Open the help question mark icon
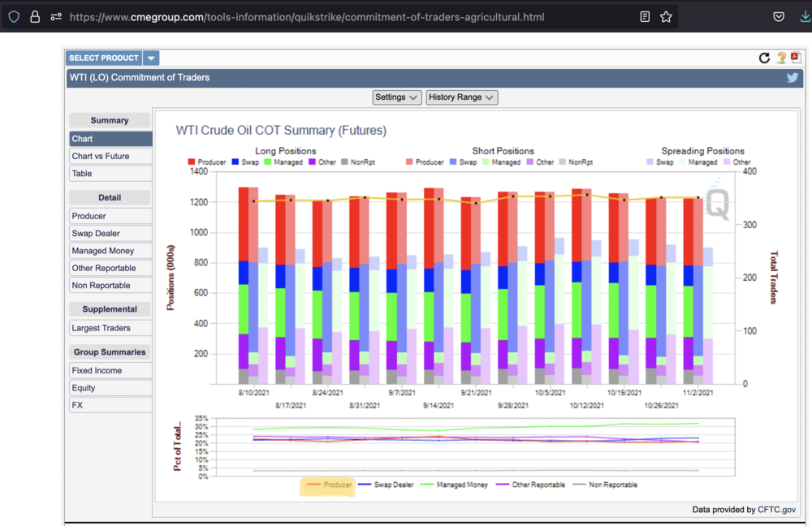 pos(781,58)
